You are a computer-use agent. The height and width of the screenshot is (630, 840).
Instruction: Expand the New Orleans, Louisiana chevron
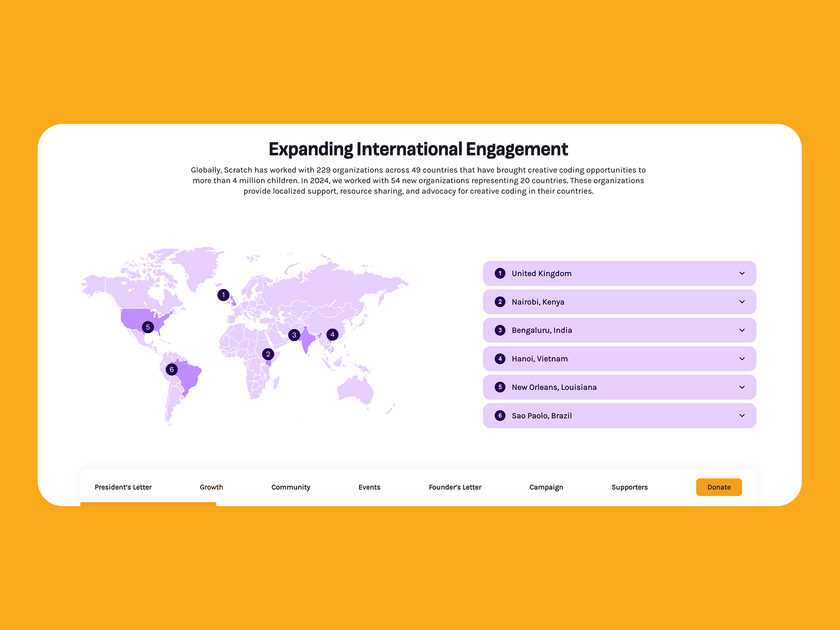[x=742, y=387]
